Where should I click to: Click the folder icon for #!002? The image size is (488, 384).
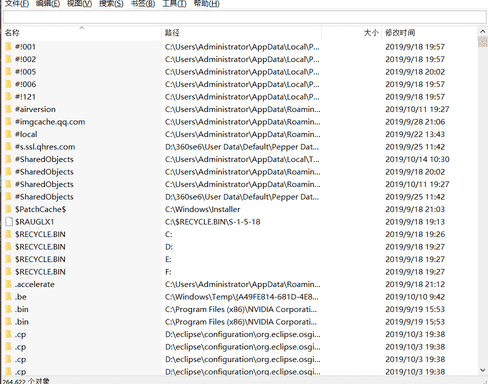click(9, 59)
